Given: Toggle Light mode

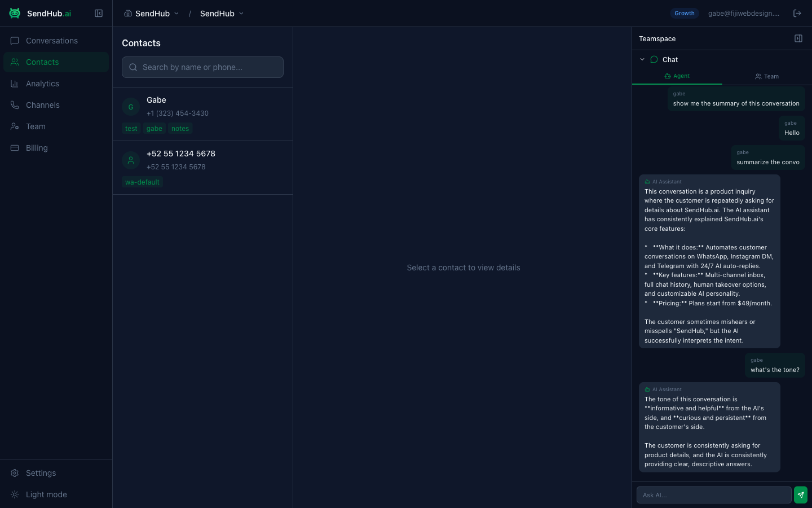Looking at the screenshot, I should (56, 494).
